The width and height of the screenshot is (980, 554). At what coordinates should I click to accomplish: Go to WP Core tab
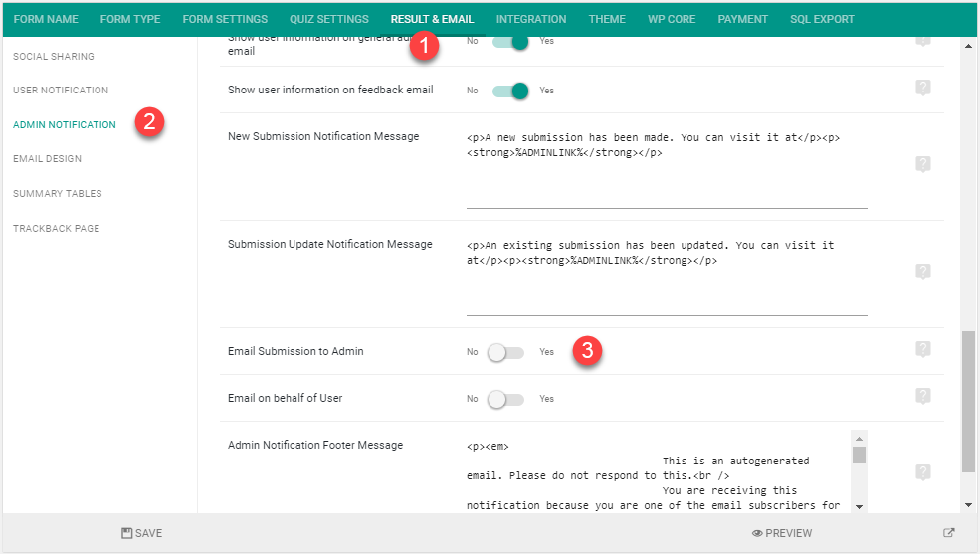[672, 19]
